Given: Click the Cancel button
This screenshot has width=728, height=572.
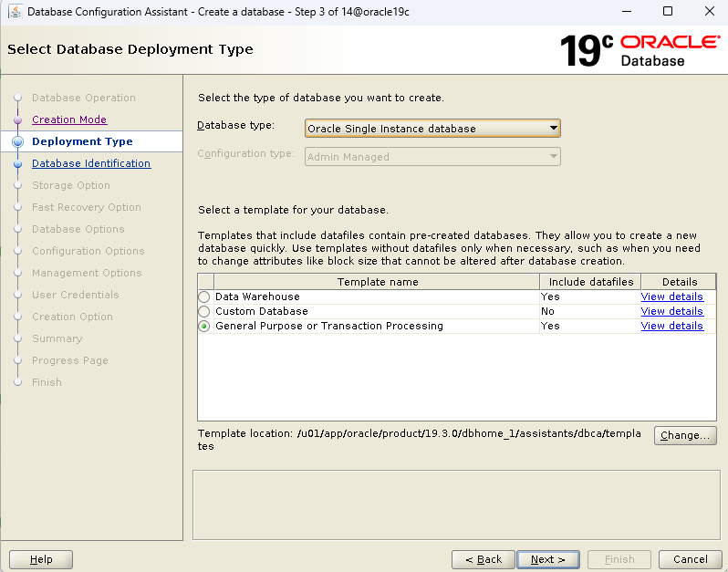Looking at the screenshot, I should click(690, 559).
